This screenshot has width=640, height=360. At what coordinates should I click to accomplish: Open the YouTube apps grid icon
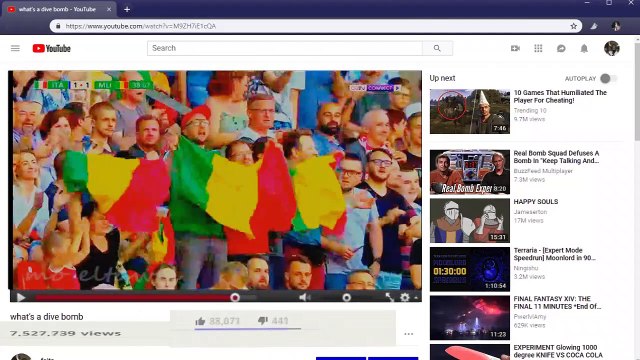pyautogui.click(x=538, y=48)
